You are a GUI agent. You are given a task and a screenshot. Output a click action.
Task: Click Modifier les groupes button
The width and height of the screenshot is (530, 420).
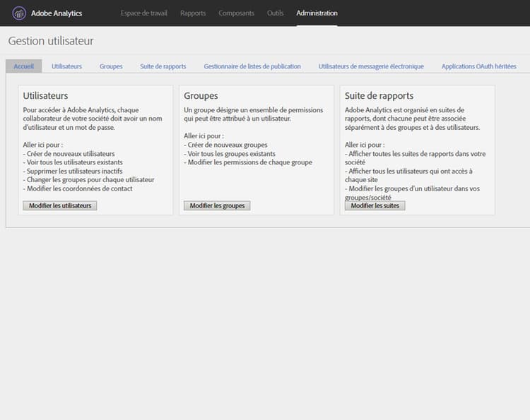pyautogui.click(x=217, y=205)
